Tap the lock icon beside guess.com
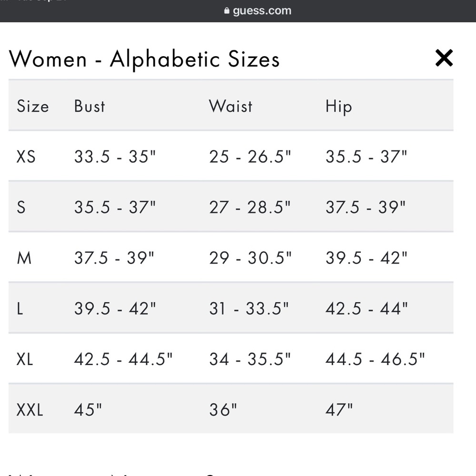 pyautogui.click(x=227, y=10)
